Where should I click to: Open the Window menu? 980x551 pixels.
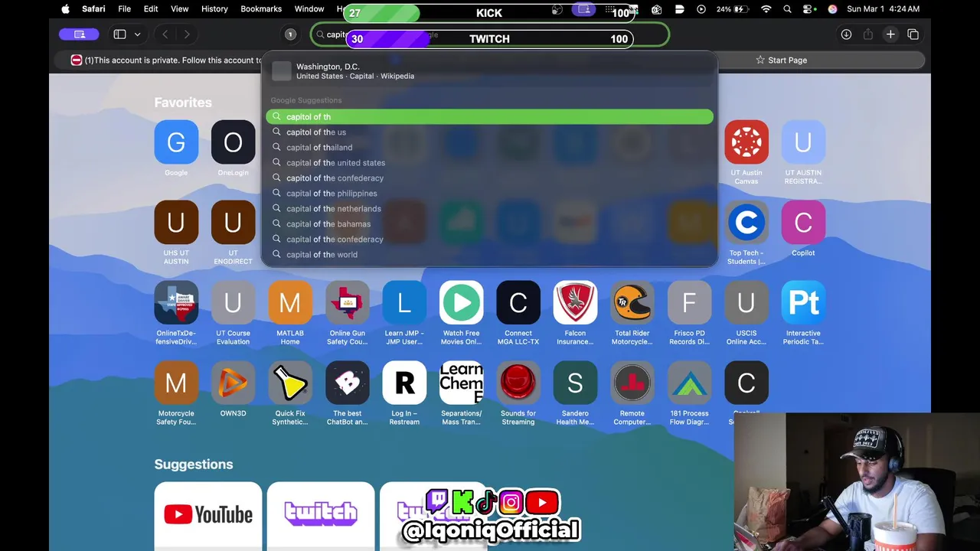(309, 9)
